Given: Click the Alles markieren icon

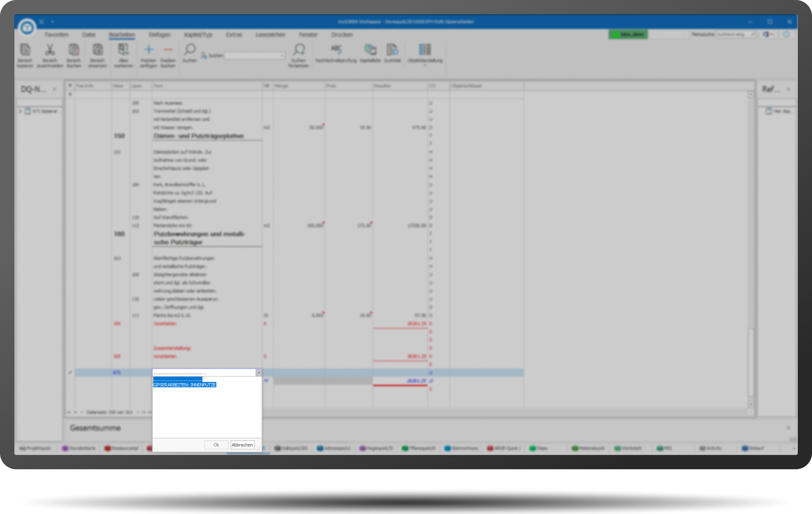Looking at the screenshot, I should [x=123, y=50].
